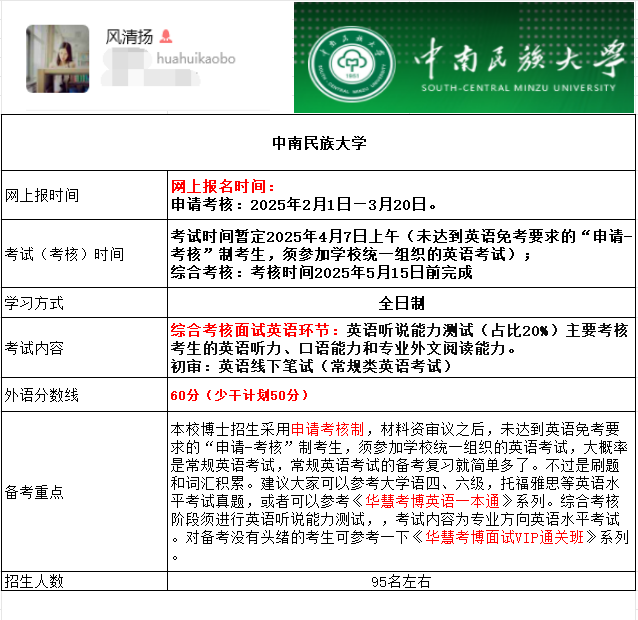Viewport: 638px width, 620px height.
Task: Select the row label 考试内容
Action: 34,348
